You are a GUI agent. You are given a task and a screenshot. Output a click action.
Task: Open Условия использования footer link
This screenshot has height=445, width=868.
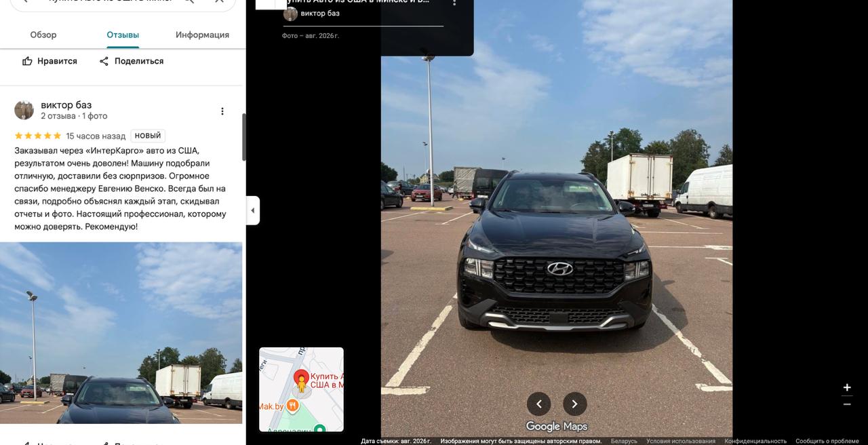point(681,441)
